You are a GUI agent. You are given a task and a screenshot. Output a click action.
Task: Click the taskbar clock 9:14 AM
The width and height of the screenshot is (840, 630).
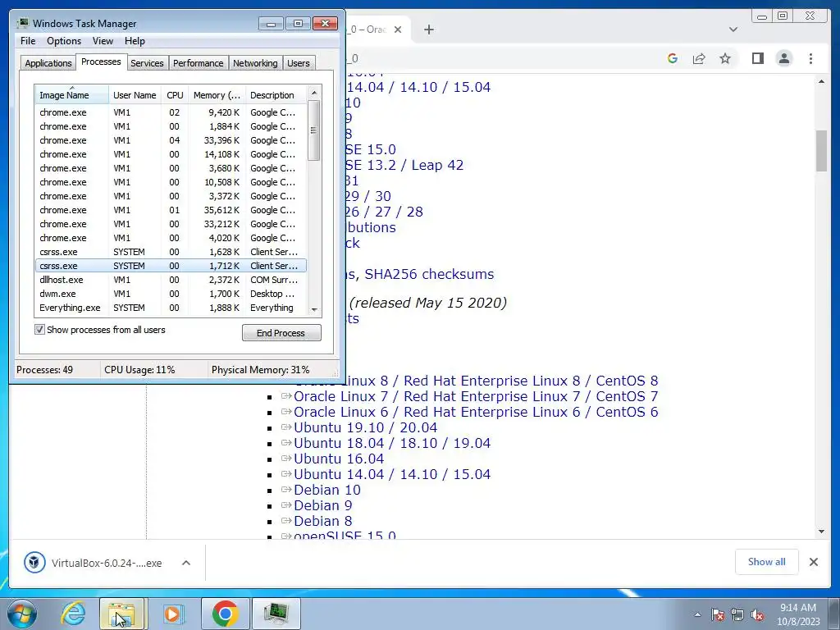click(798, 608)
